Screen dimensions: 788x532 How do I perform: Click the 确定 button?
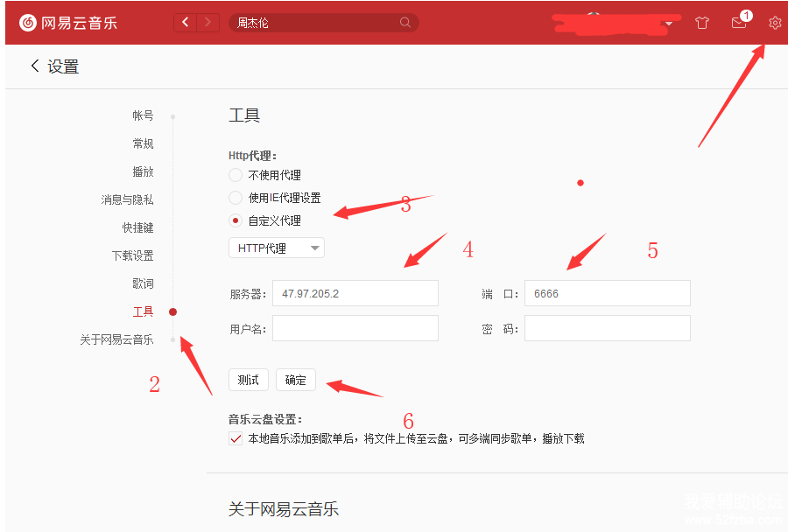[x=296, y=380]
